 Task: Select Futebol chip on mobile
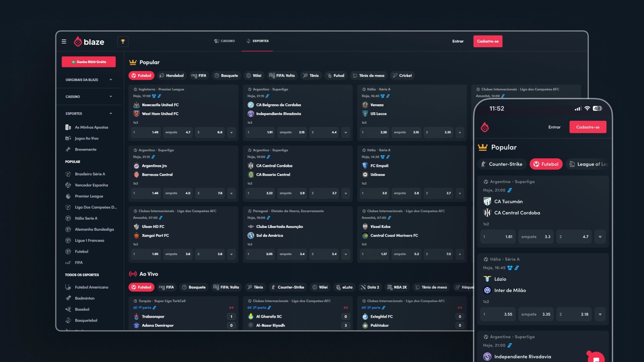tap(546, 164)
